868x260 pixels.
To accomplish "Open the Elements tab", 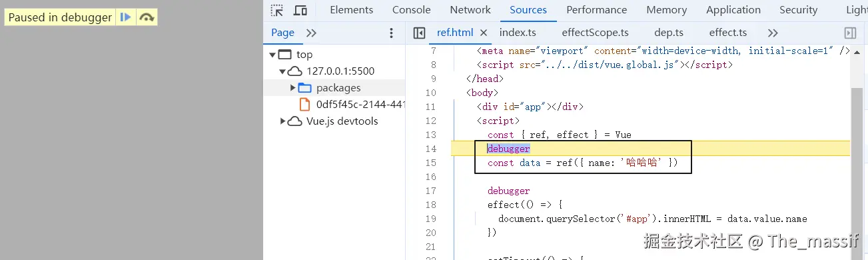I will point(352,10).
